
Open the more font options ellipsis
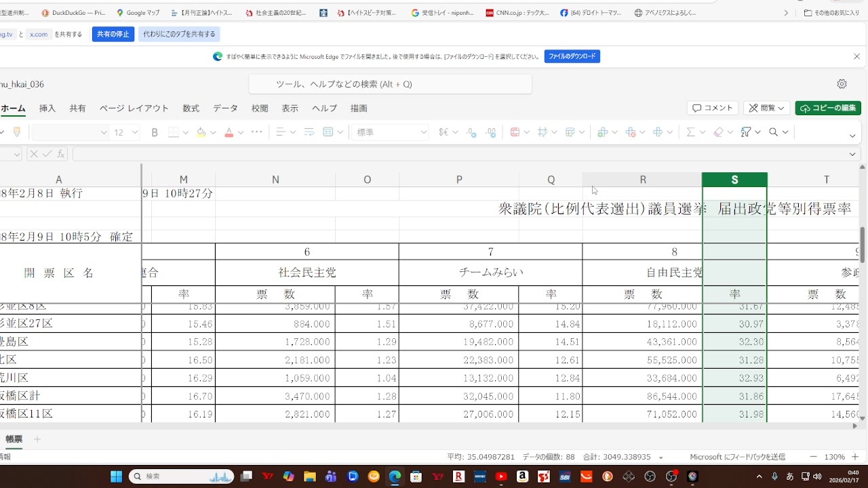(x=256, y=132)
